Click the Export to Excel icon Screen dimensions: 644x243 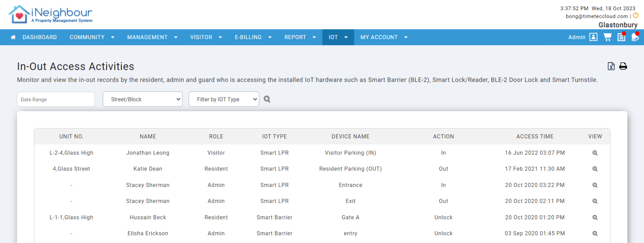click(611, 66)
